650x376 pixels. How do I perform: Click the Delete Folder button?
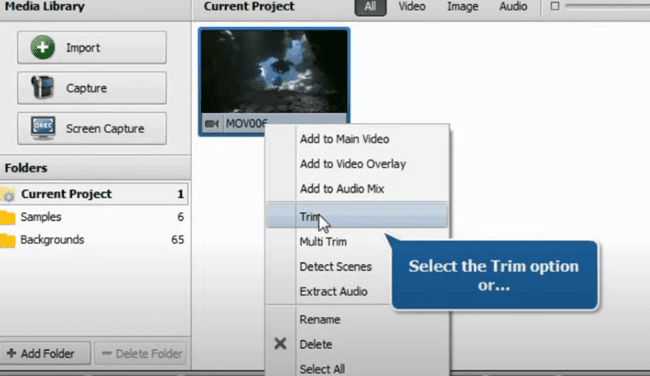click(141, 353)
